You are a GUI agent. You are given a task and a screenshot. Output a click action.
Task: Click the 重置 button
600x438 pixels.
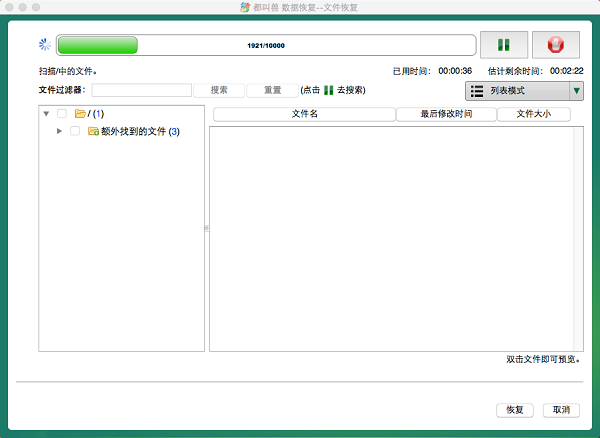[x=272, y=90]
